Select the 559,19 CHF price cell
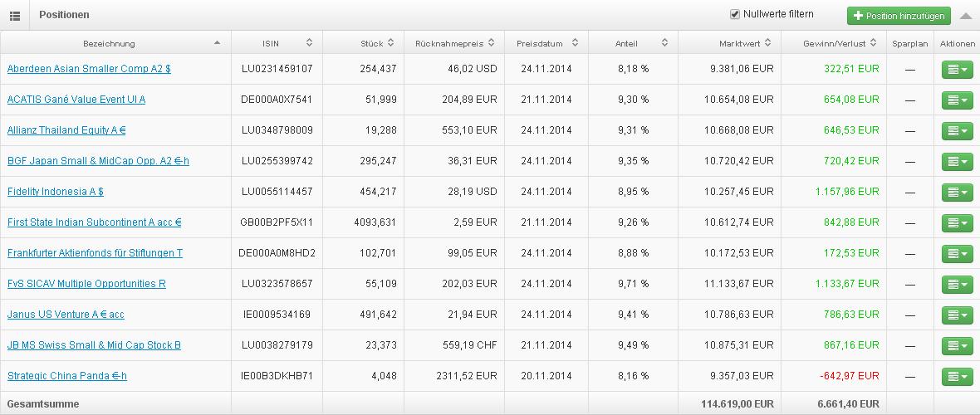 coord(454,344)
